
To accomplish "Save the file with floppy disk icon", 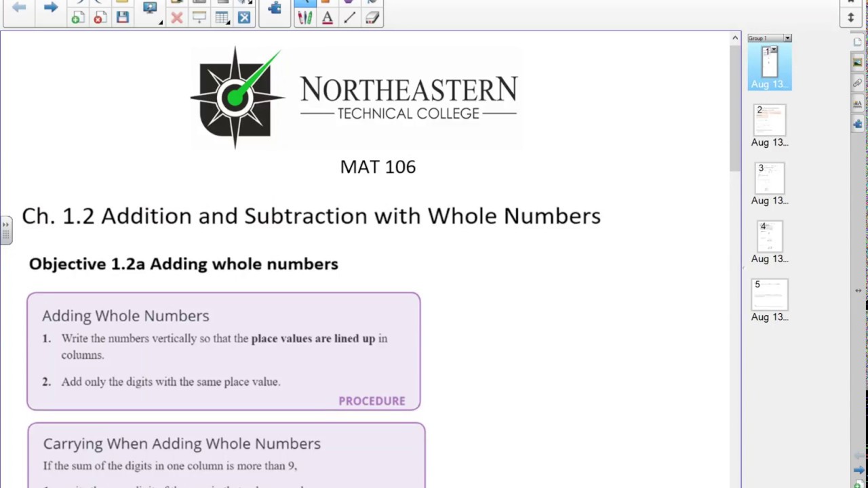I will pos(123,18).
